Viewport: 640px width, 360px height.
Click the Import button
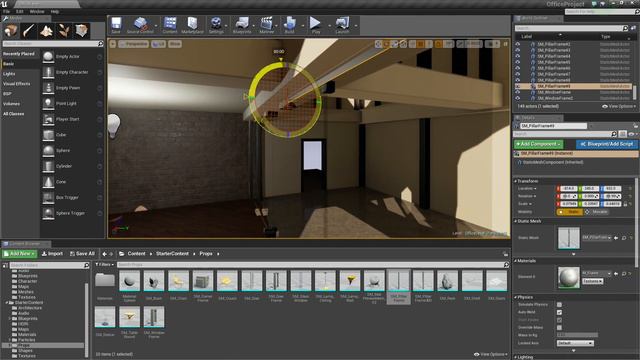point(53,254)
